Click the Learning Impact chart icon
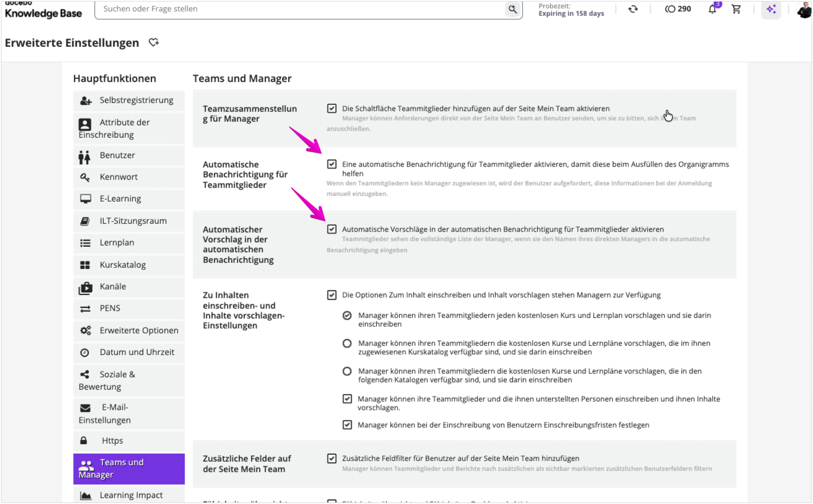The height and width of the screenshot is (504, 813). point(86,495)
